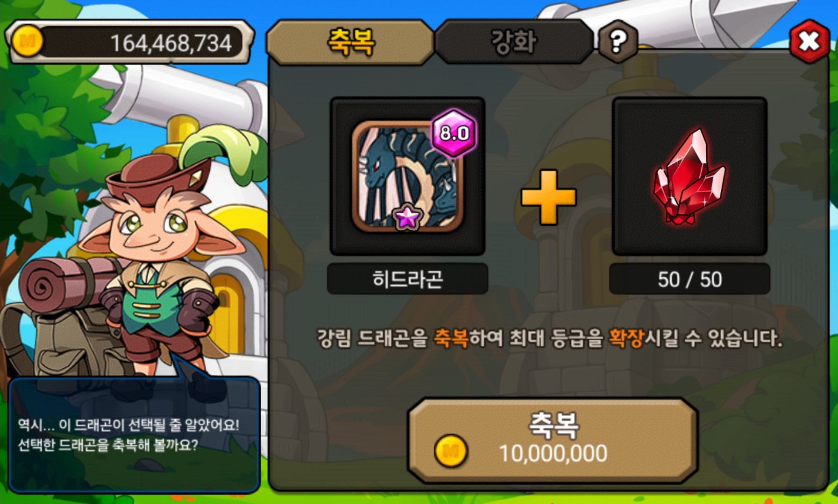Tap the 히드라곤 name label
The height and width of the screenshot is (504, 838).
pos(407,279)
